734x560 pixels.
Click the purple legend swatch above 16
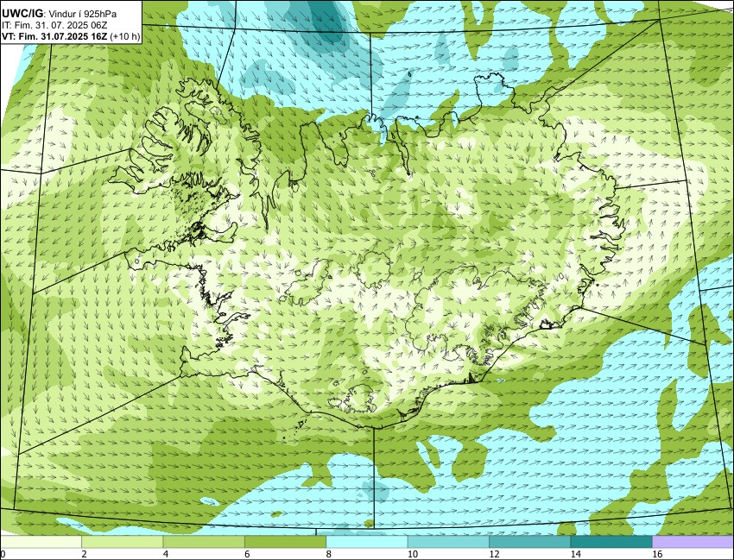pyautogui.click(x=693, y=542)
